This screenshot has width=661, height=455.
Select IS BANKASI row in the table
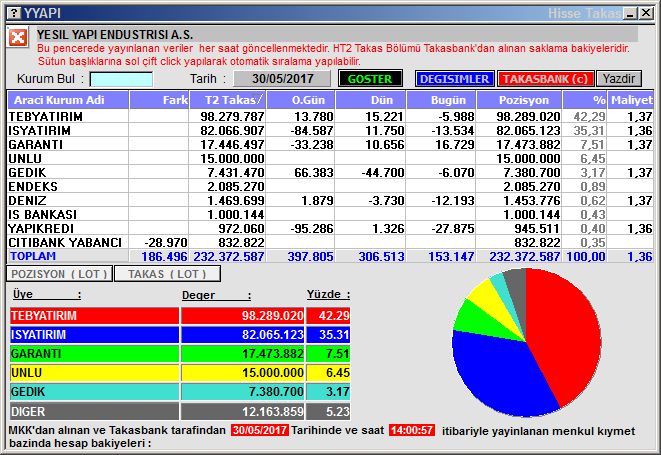(x=330, y=214)
